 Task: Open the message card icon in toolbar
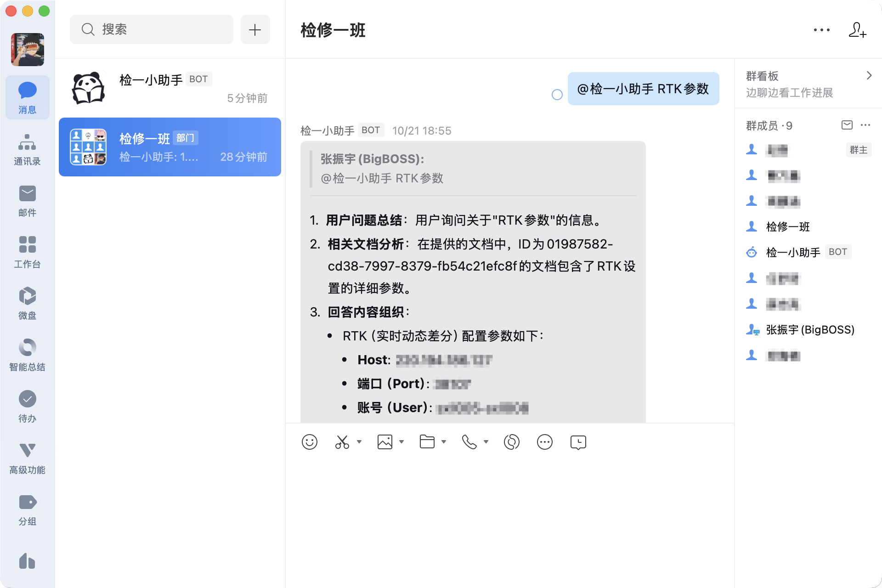(x=578, y=442)
